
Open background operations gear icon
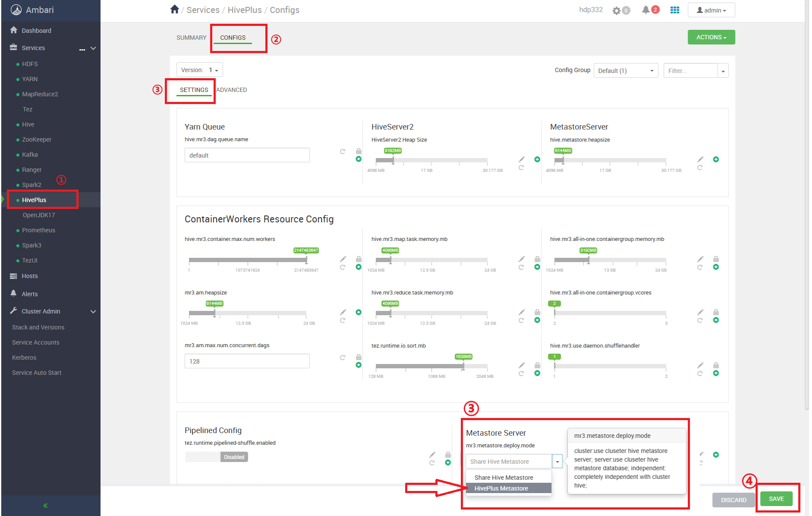617,10
